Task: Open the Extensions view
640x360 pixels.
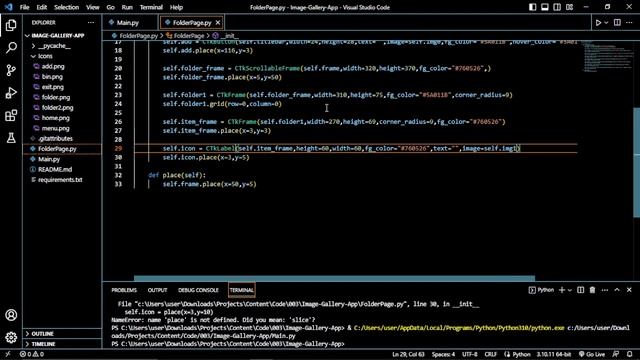Action: (x=11, y=116)
